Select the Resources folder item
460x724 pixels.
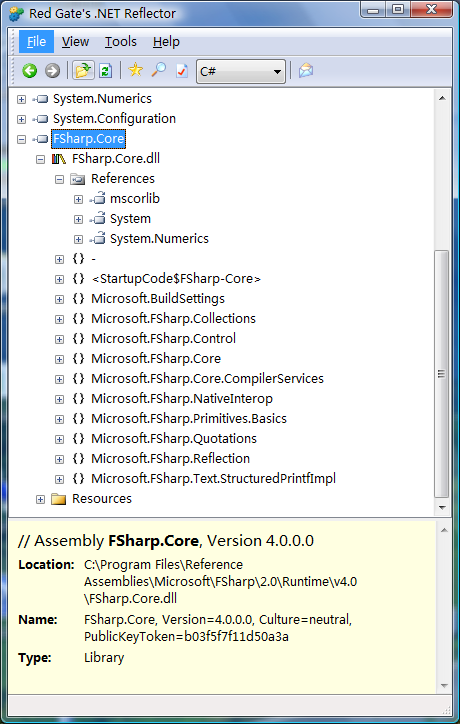tap(102, 498)
